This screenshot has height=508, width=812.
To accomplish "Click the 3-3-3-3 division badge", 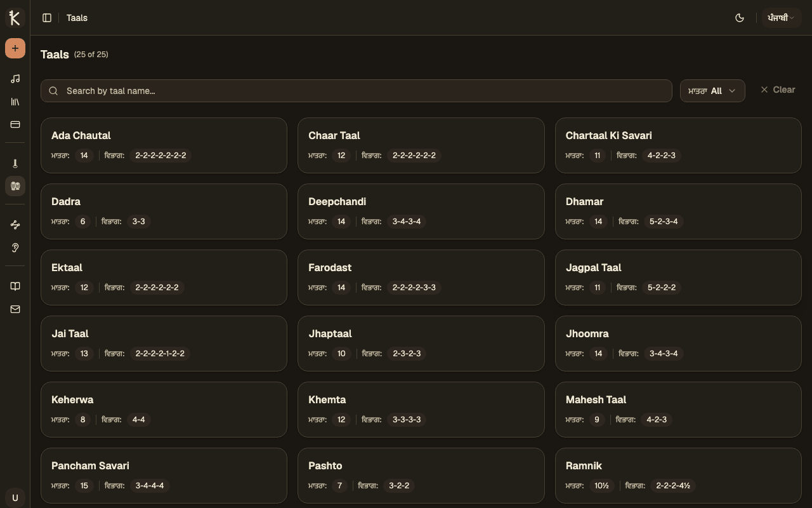I will (407, 420).
